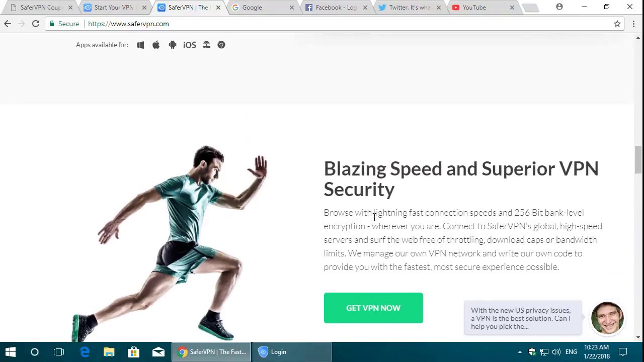Viewport: 644px width, 362px height.
Task: Close the SaferVPN Coupon tab
Action: (70, 8)
